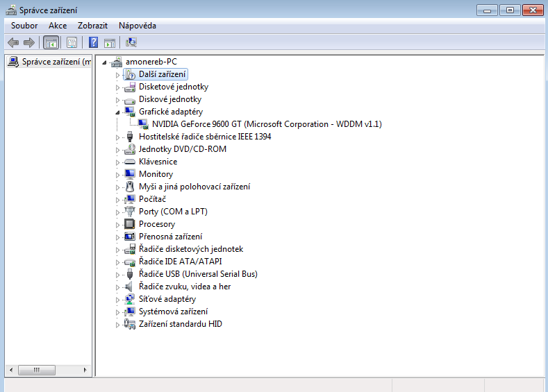This screenshot has height=392, width=548.
Task: Expand the Procesory category
Action: 118,225
